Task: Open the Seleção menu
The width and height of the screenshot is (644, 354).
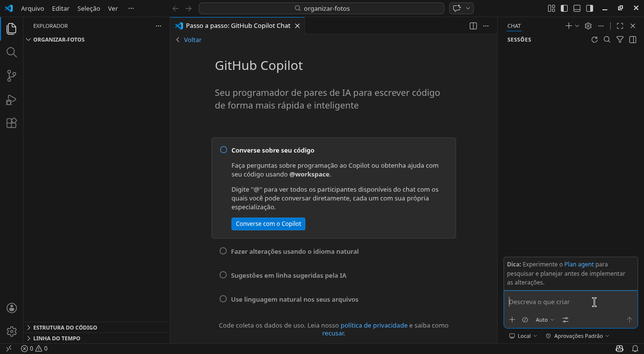Action: pos(89,8)
